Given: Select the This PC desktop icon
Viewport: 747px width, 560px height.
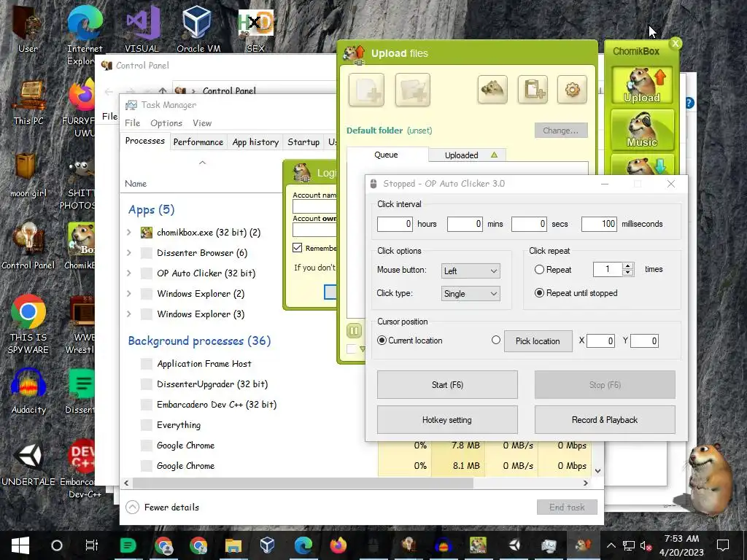Looking at the screenshot, I should pos(28,103).
